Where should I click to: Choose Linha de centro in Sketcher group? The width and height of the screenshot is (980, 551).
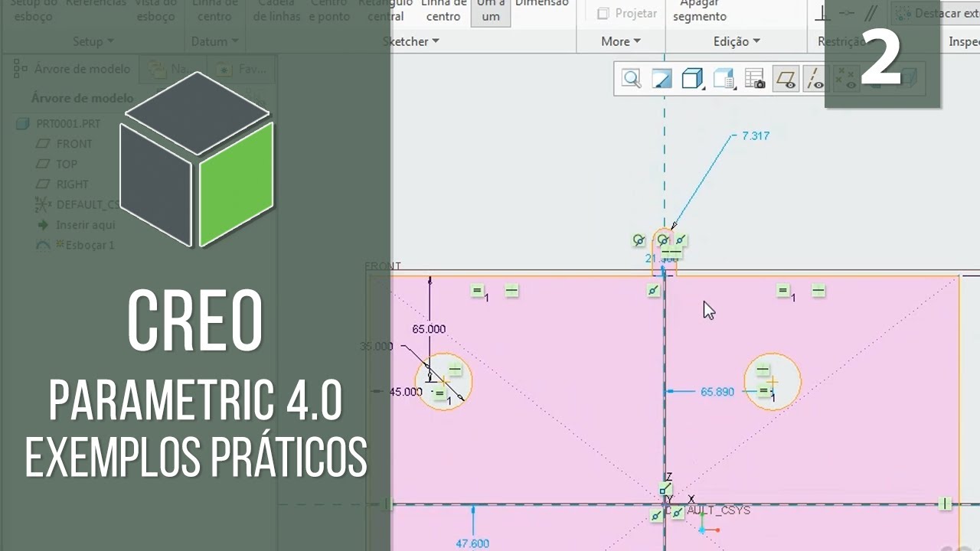pos(443,10)
